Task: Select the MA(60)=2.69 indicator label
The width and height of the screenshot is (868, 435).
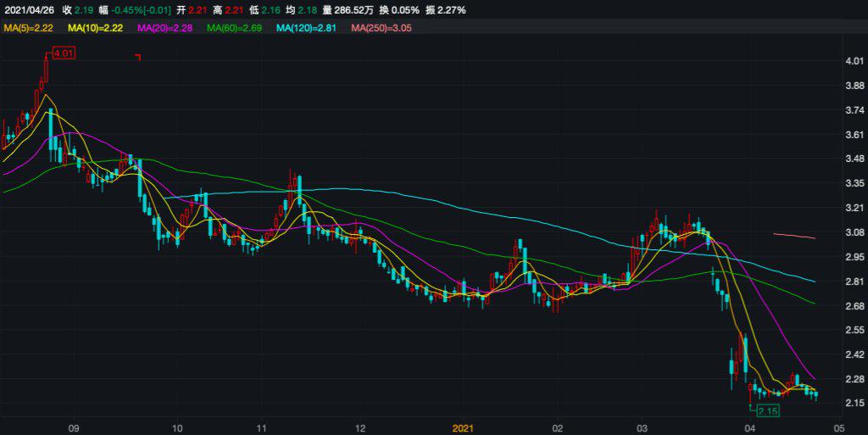Action: tap(234, 28)
